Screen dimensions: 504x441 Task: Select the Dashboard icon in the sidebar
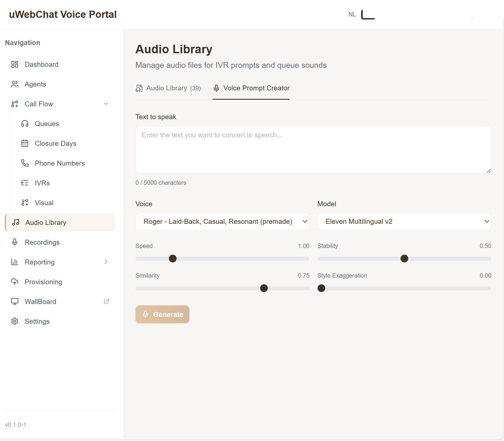15,64
